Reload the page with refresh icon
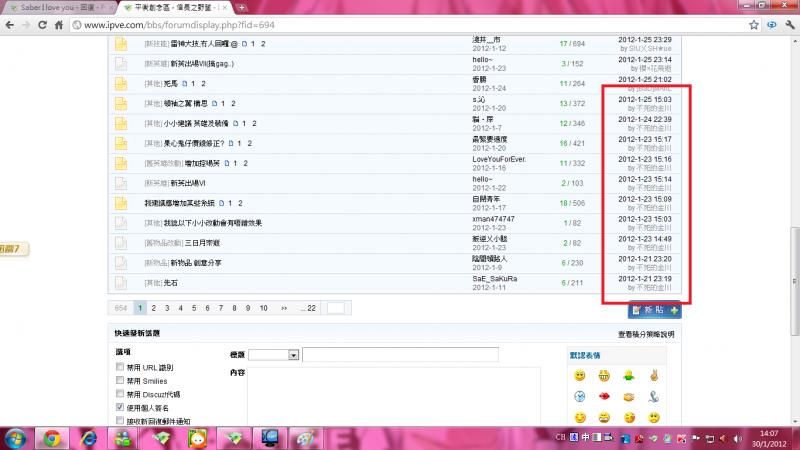This screenshot has width=800, height=450. 42,24
